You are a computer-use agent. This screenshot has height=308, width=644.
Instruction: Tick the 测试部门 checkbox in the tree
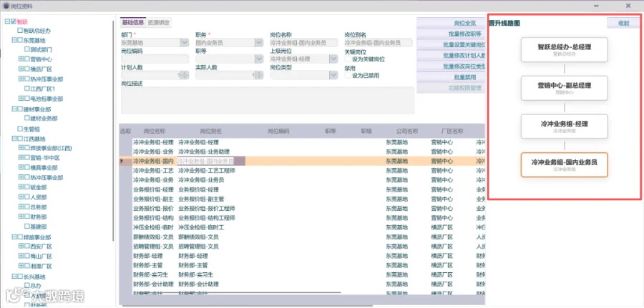pos(26,49)
